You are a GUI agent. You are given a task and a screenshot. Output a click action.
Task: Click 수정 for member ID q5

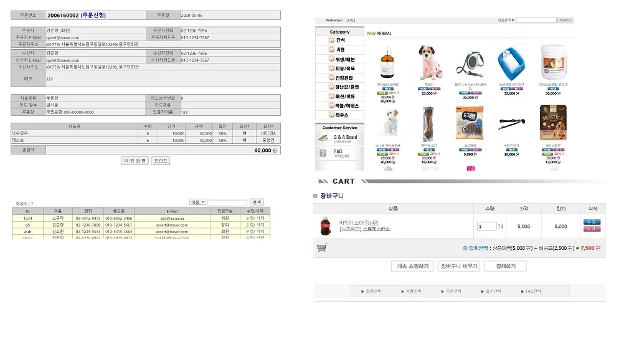pyautogui.click(x=250, y=225)
